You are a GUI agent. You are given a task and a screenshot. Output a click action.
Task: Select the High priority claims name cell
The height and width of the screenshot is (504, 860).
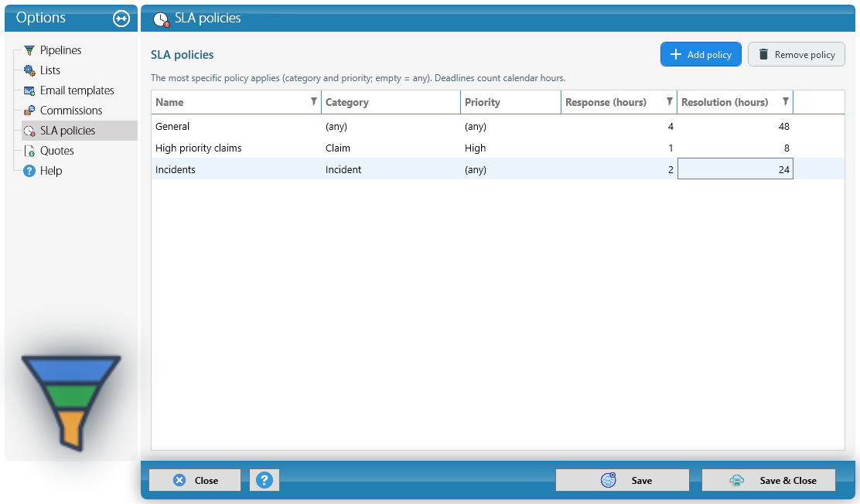(x=237, y=148)
